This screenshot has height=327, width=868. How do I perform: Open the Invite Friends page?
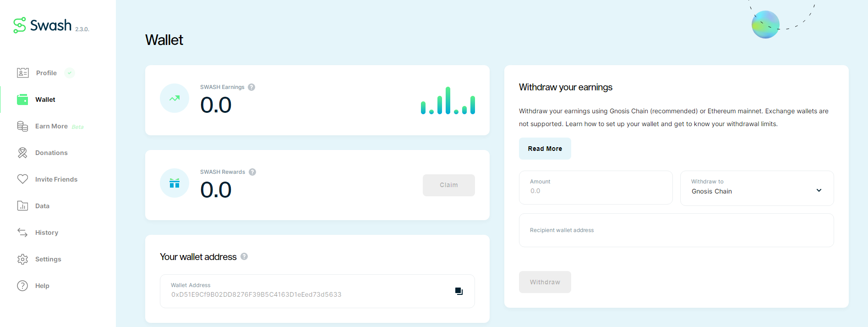point(56,179)
